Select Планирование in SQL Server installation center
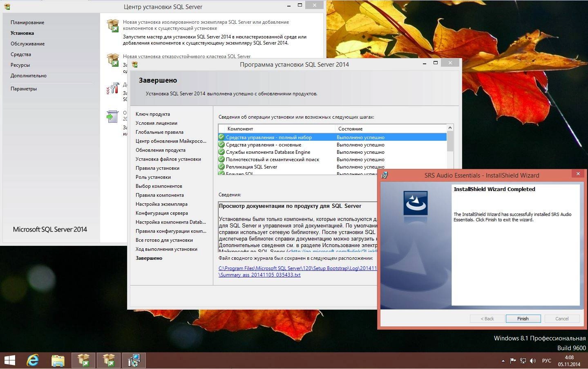The image size is (588, 369). 27,22
